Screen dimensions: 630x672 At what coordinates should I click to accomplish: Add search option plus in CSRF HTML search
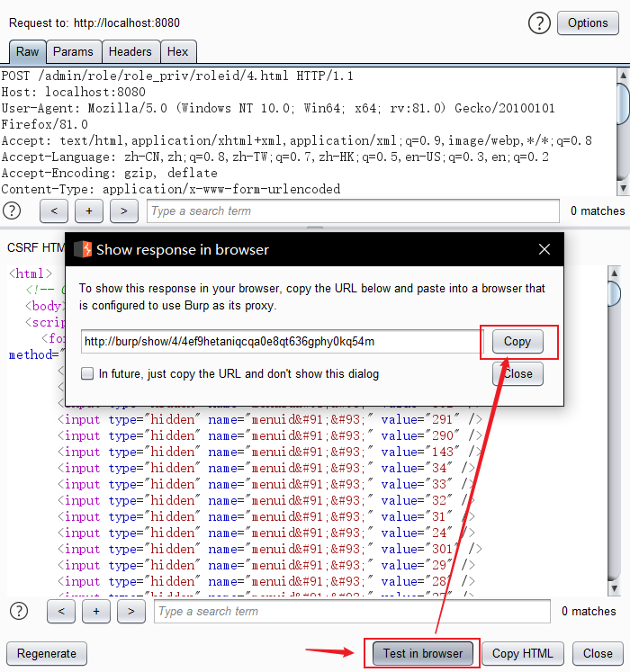[x=96, y=611]
